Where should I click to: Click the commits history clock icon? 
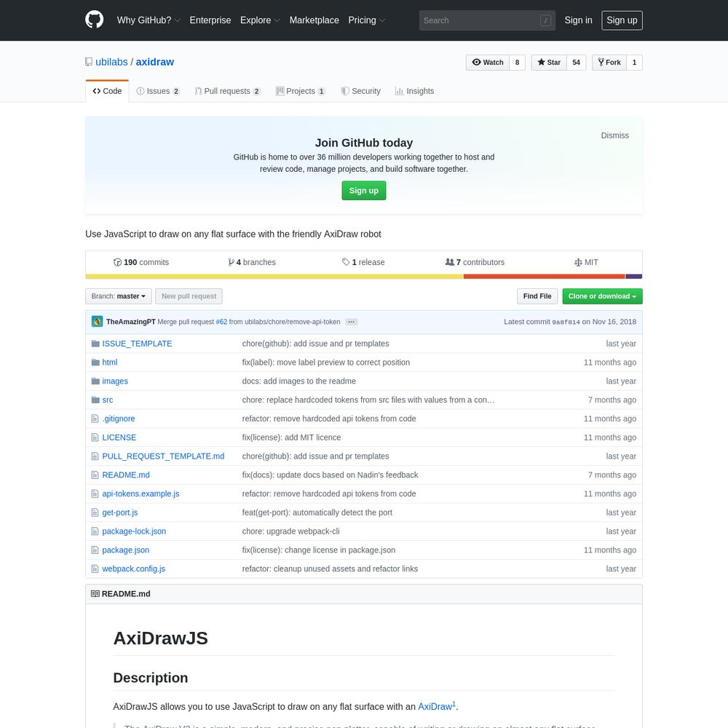117,262
